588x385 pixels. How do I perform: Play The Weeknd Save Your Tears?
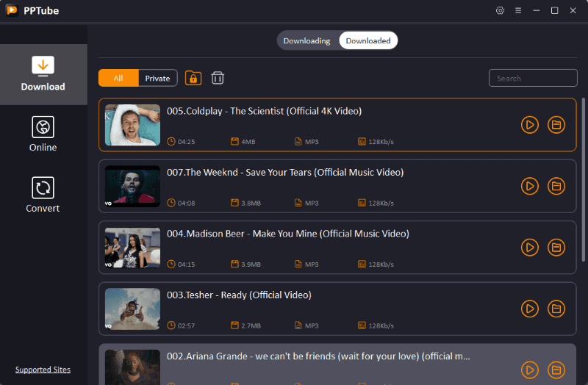(x=529, y=186)
